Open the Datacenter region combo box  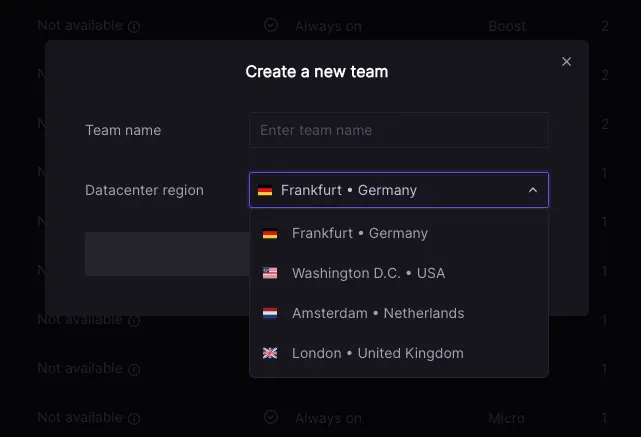398,190
